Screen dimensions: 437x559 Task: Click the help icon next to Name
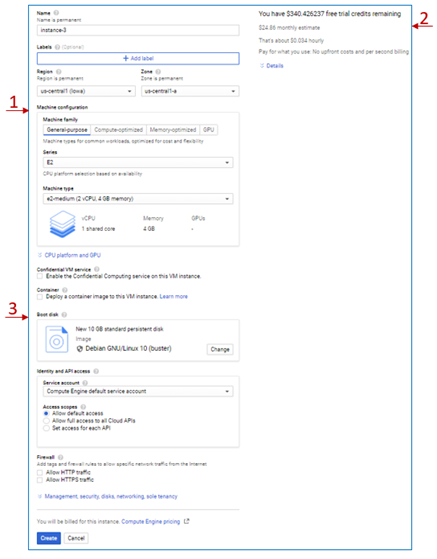(x=56, y=13)
